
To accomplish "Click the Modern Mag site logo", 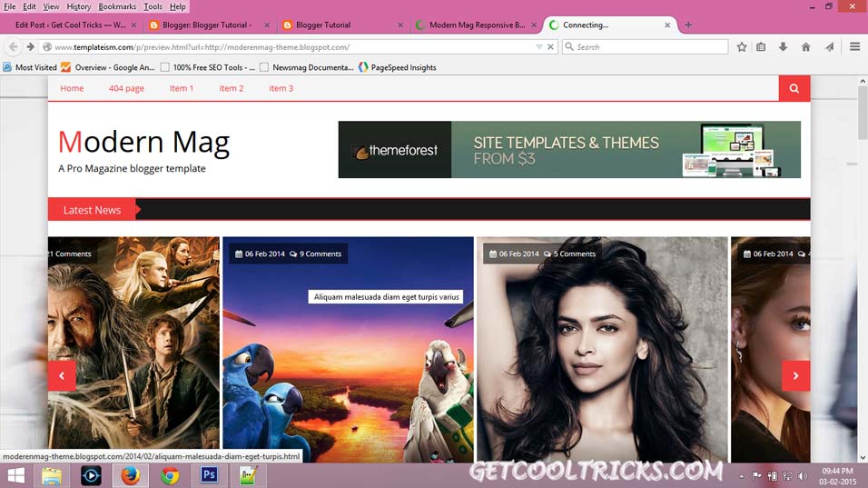I will pyautogui.click(x=144, y=143).
